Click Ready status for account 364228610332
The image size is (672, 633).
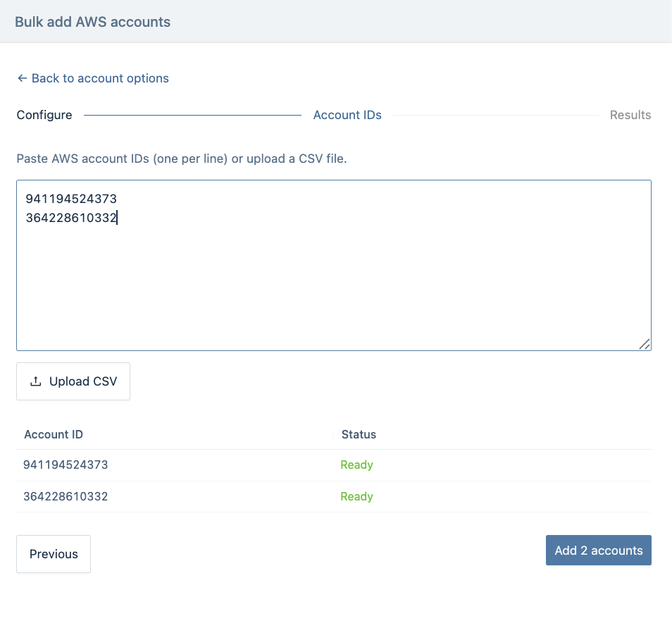pyautogui.click(x=356, y=497)
